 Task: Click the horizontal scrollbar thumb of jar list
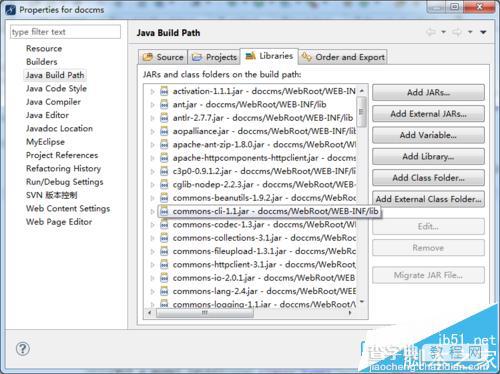(x=204, y=313)
